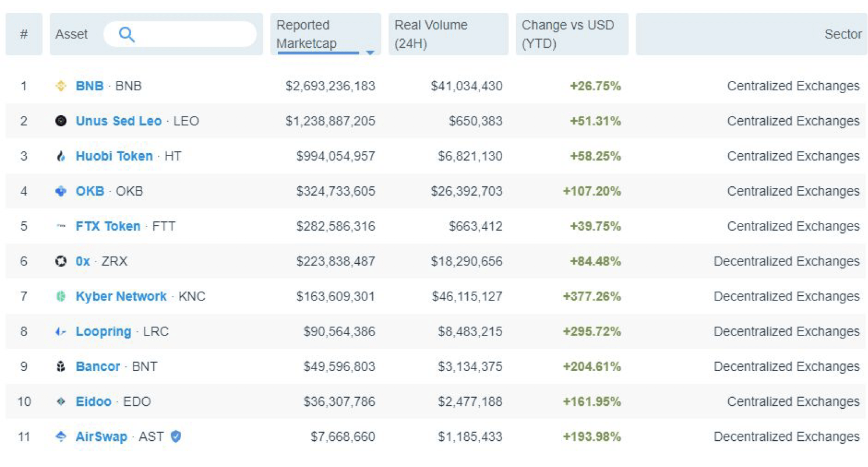Viewport: 868px width, 467px height.
Task: Click the BNB coin logo icon
Action: coord(61,86)
